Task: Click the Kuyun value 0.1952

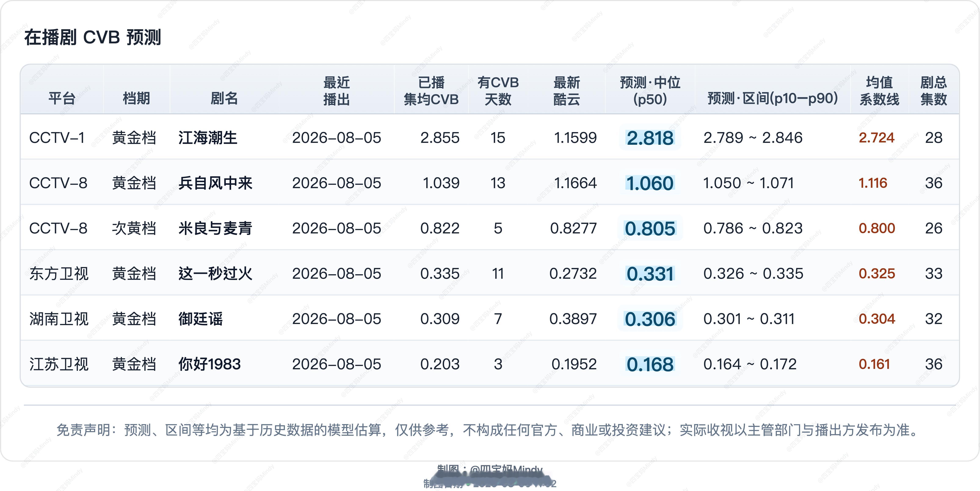Action: [574, 364]
